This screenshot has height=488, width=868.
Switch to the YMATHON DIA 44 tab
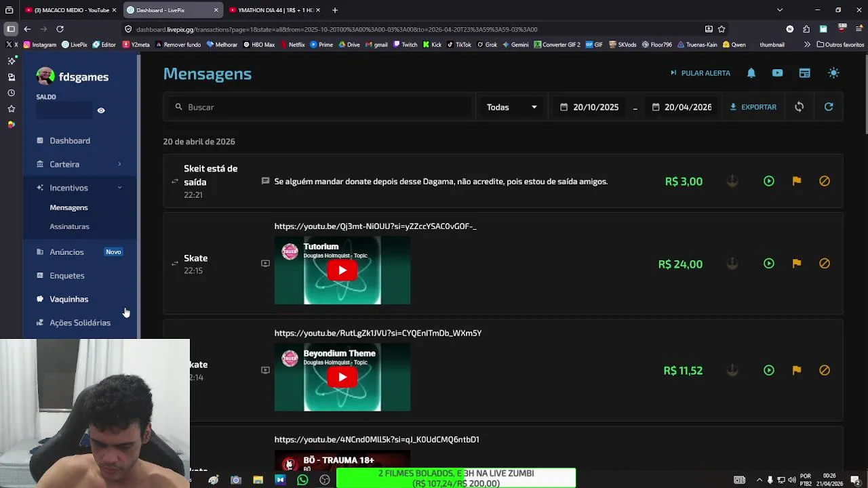tap(275, 10)
